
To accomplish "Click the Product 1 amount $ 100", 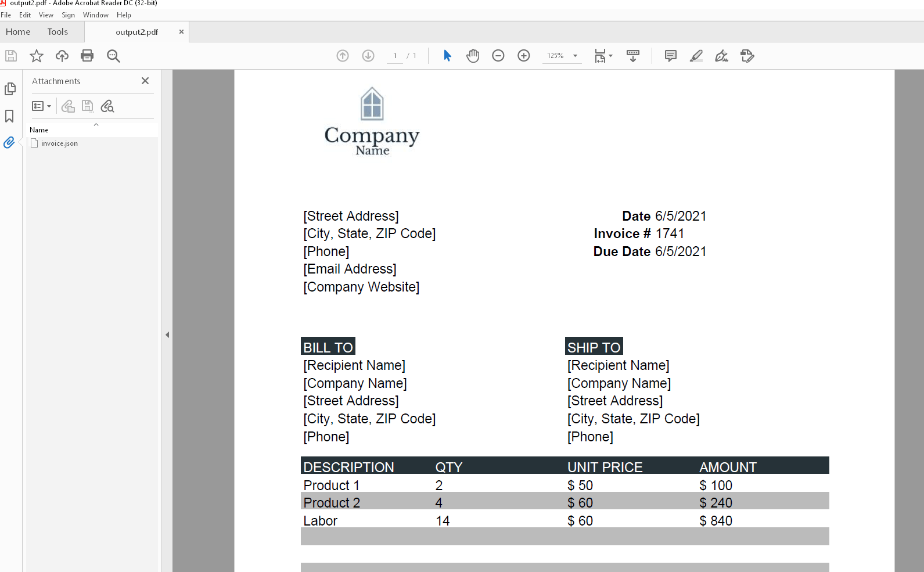I will point(716,485).
